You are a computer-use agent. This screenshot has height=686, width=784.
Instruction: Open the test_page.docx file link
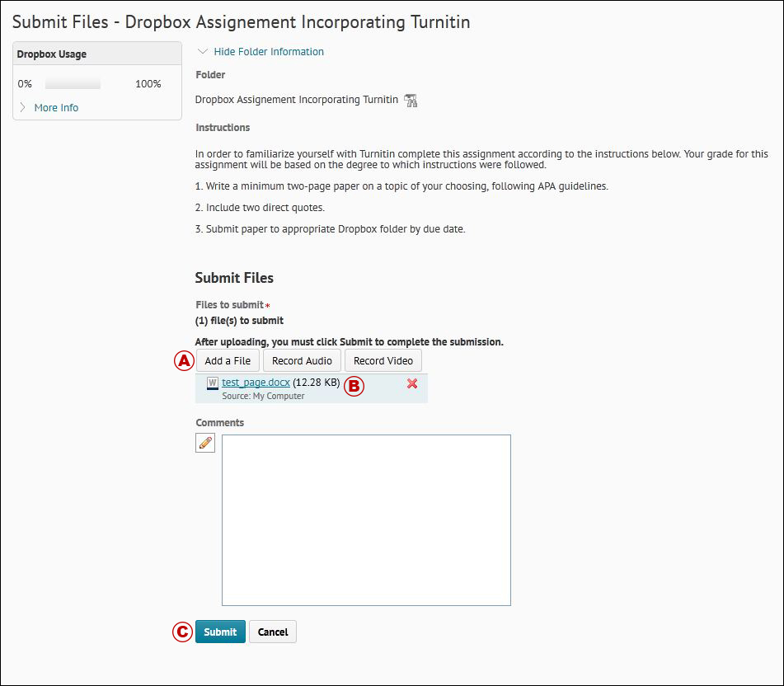point(256,382)
